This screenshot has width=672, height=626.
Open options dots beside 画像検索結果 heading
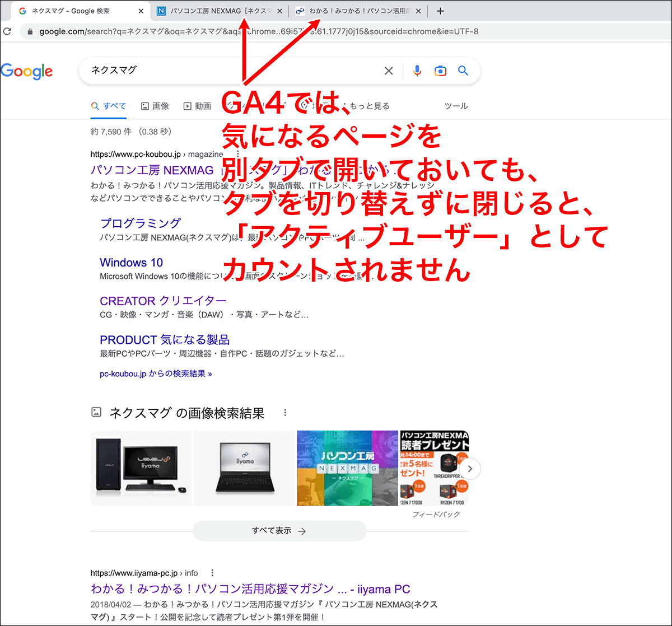[x=285, y=413]
